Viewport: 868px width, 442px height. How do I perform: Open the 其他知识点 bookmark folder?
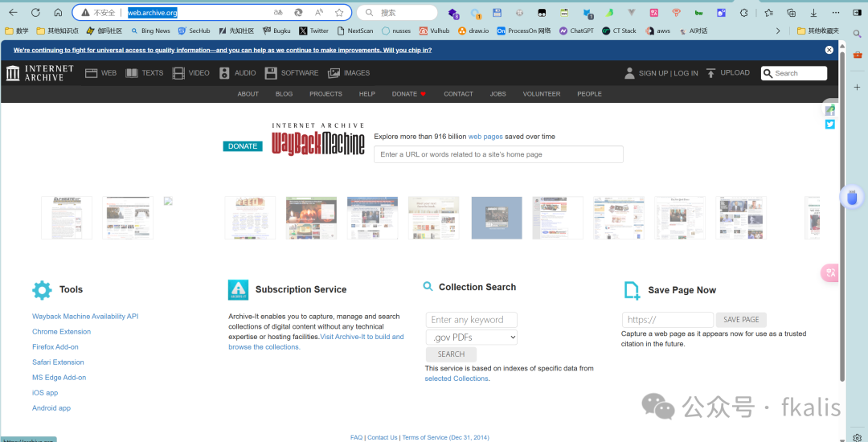(58, 31)
